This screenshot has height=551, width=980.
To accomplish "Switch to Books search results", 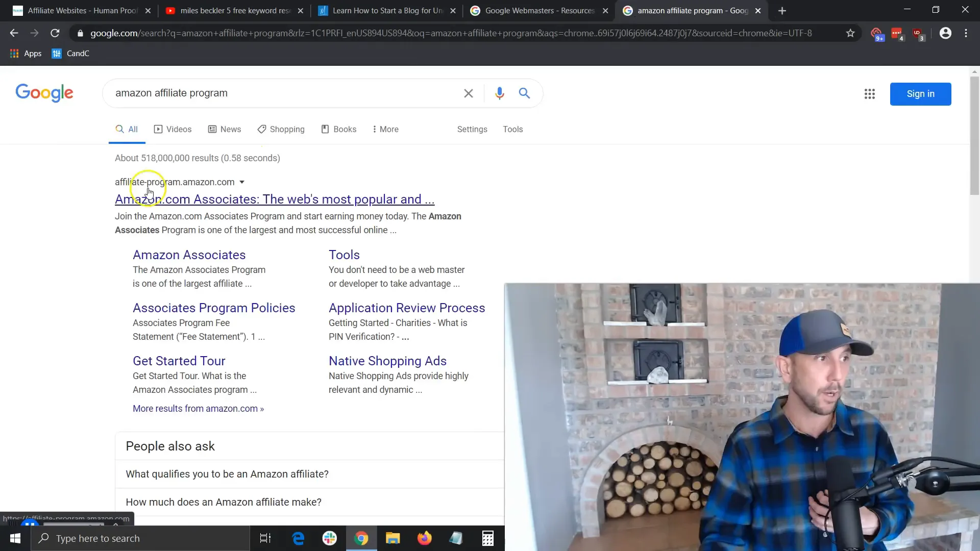I will (339, 130).
